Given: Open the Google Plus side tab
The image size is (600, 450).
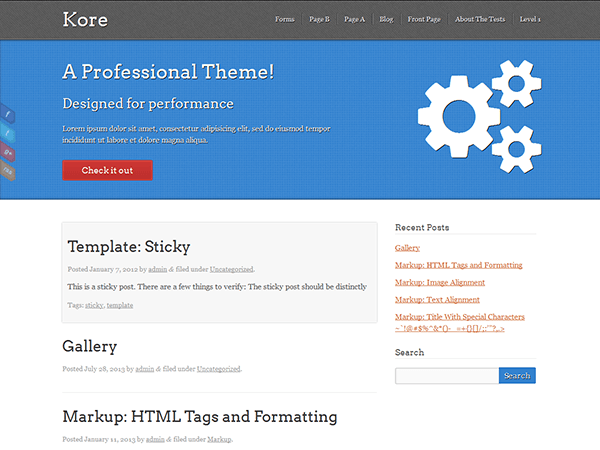Looking at the screenshot, I should click(7, 152).
